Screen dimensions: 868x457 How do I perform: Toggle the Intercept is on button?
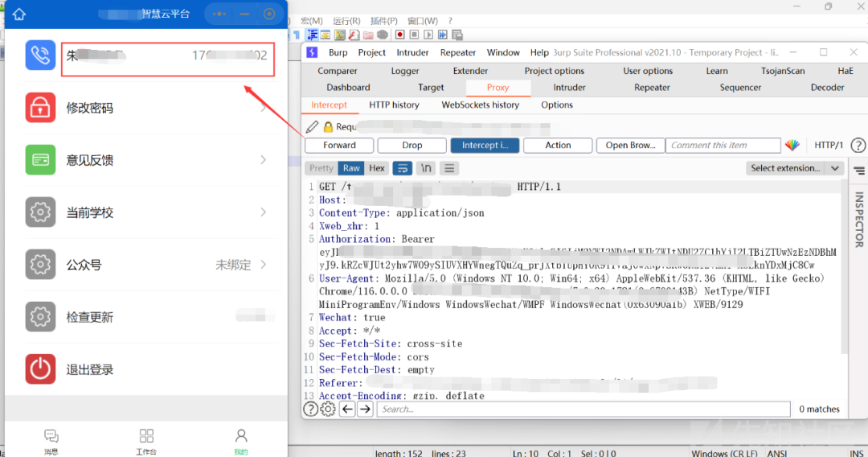point(485,145)
